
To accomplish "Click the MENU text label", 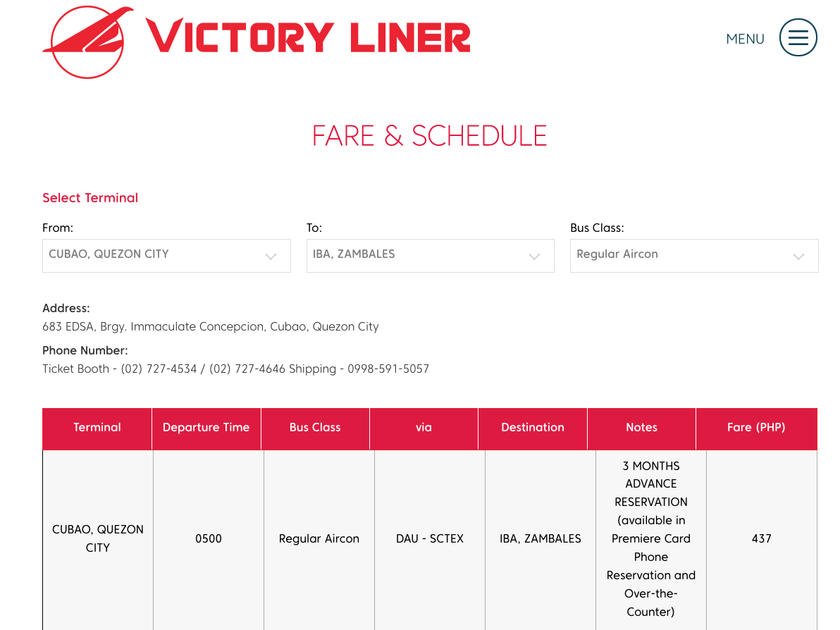I will 745,39.
